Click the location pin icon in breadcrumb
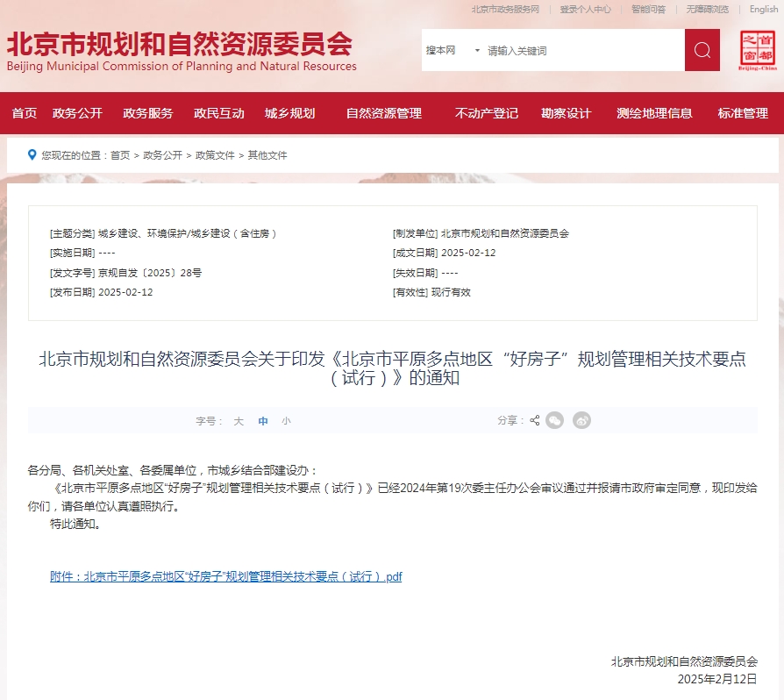The width and height of the screenshot is (784, 700). click(x=32, y=154)
